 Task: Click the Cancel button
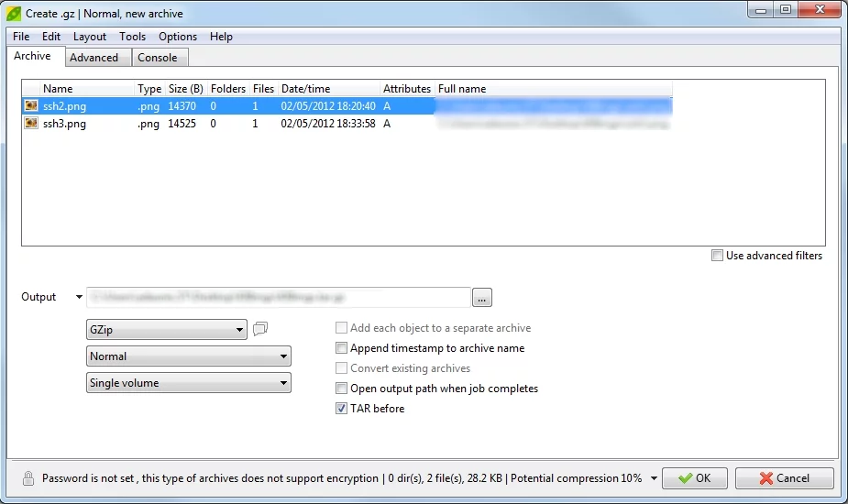pyautogui.click(x=784, y=478)
